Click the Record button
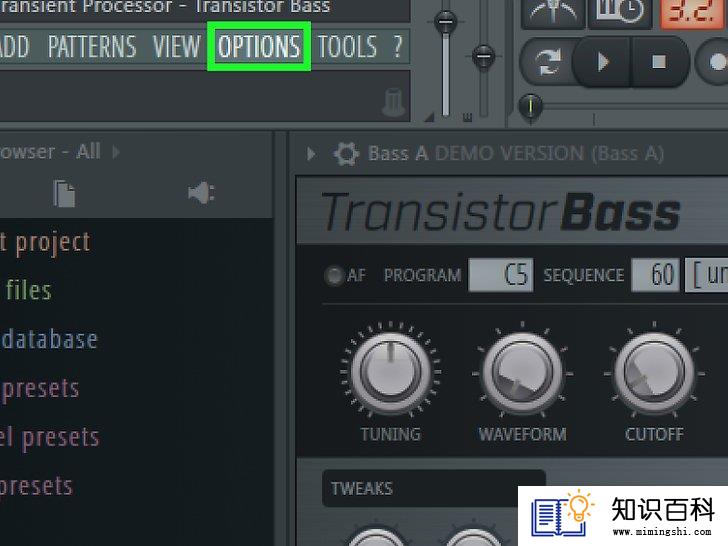The height and width of the screenshot is (546, 728). pyautogui.click(x=715, y=62)
